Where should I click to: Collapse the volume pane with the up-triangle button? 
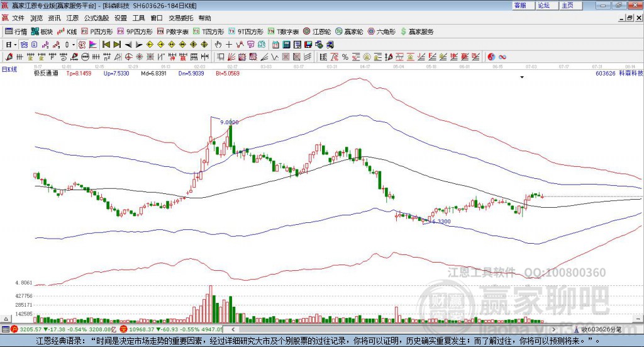pyautogui.click(x=6, y=318)
